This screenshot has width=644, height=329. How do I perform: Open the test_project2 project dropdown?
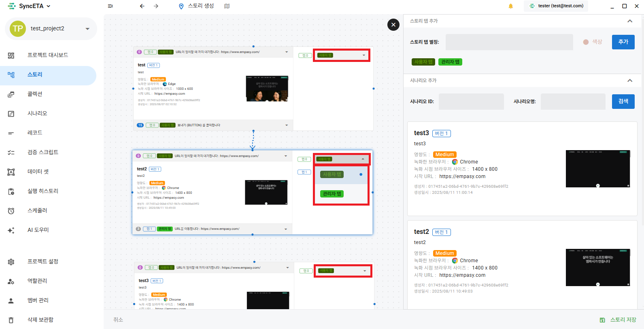tap(87, 29)
